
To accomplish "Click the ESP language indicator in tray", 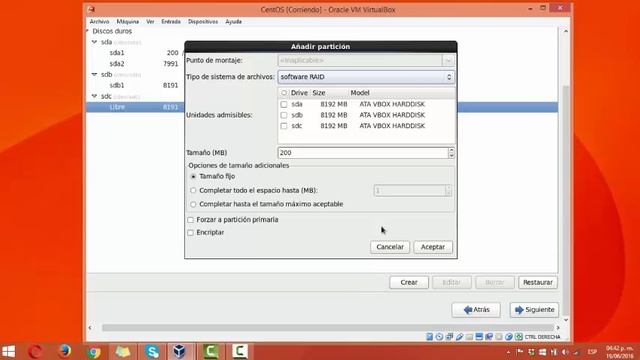I will coord(592,352).
